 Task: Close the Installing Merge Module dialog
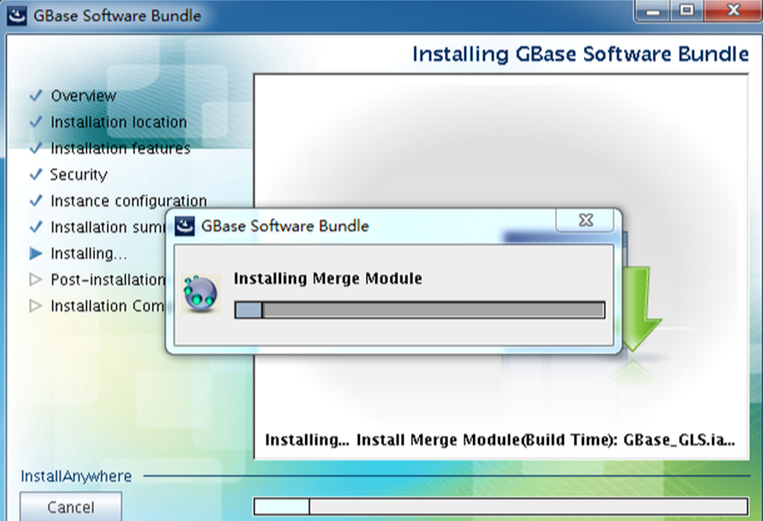(585, 220)
